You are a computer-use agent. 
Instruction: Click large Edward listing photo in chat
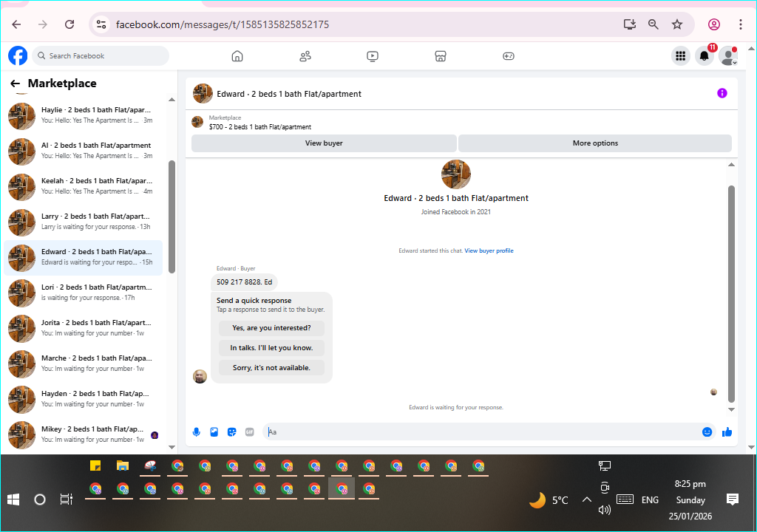click(455, 174)
